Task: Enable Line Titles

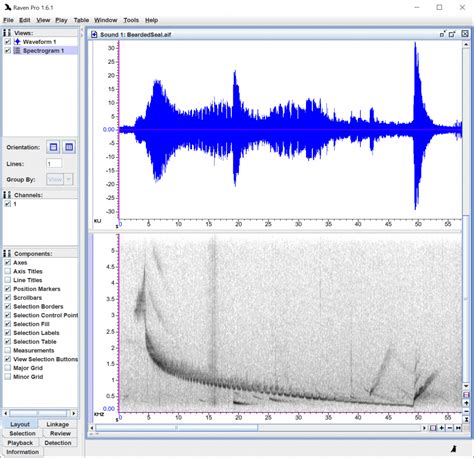Action: point(8,280)
